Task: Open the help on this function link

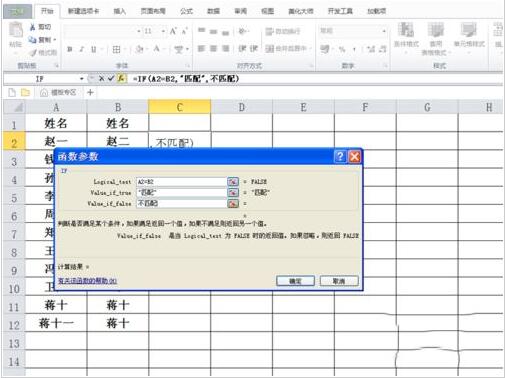Action: [87, 281]
